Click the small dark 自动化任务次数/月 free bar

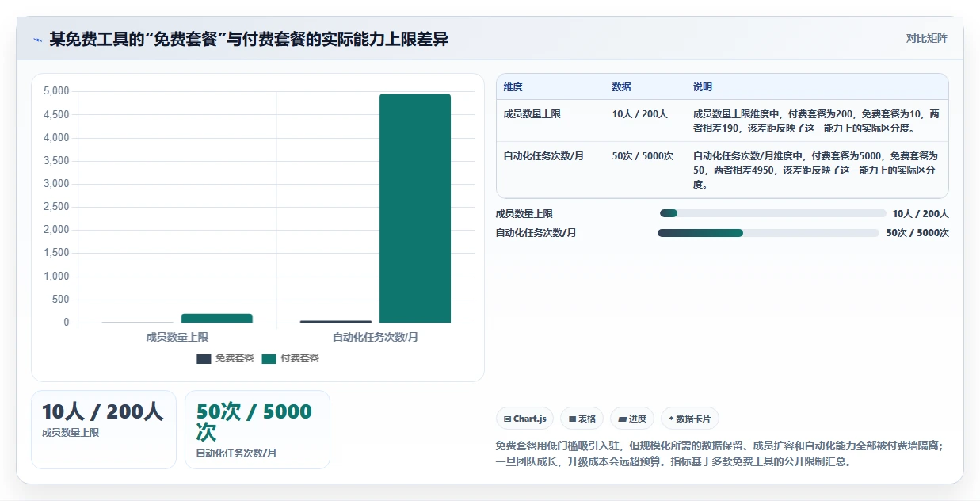coord(336,321)
